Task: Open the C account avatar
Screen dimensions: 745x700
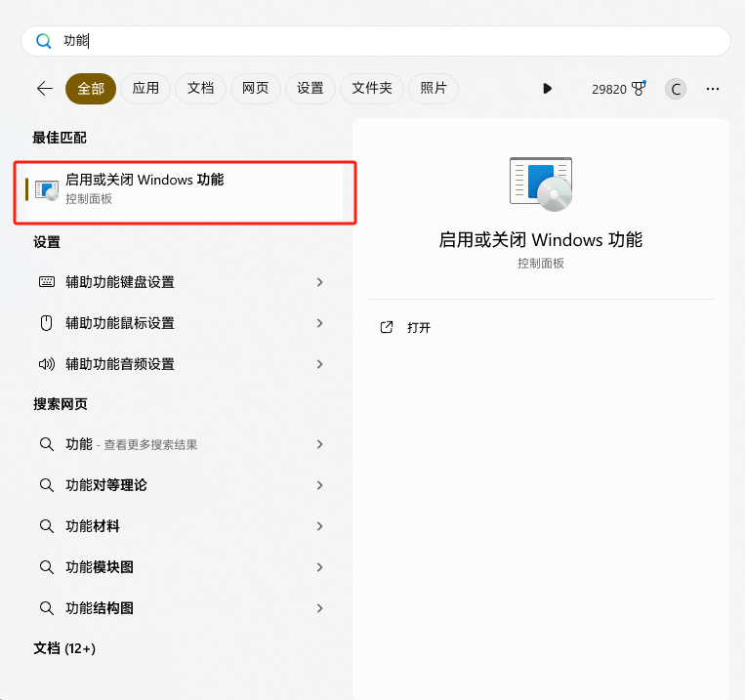Action: [675, 89]
